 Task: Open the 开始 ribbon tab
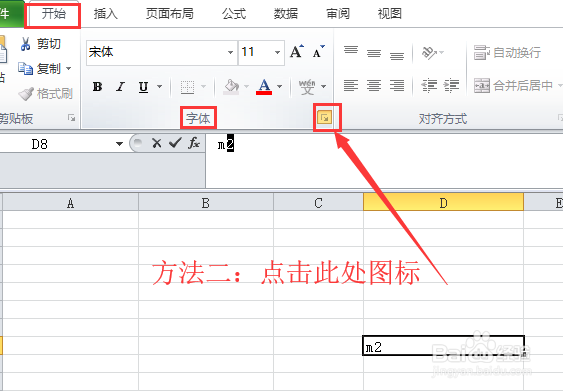pyautogui.click(x=53, y=14)
